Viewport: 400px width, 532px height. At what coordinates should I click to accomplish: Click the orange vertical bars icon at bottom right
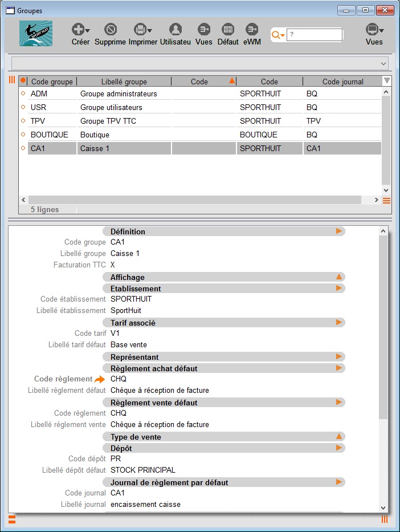(x=385, y=519)
